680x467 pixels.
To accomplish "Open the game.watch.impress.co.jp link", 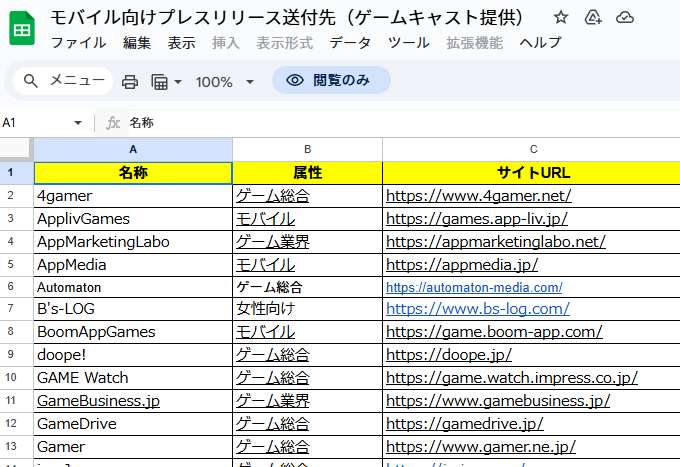I will coord(512,378).
